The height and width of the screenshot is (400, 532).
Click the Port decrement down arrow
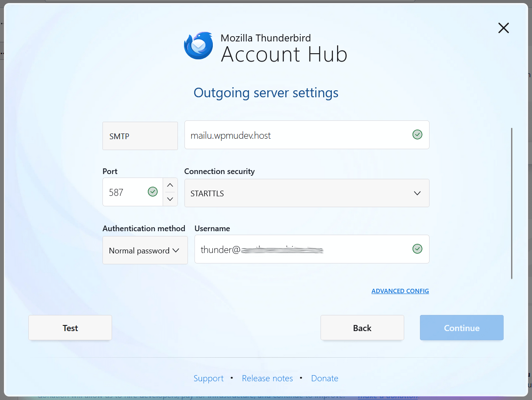170,199
